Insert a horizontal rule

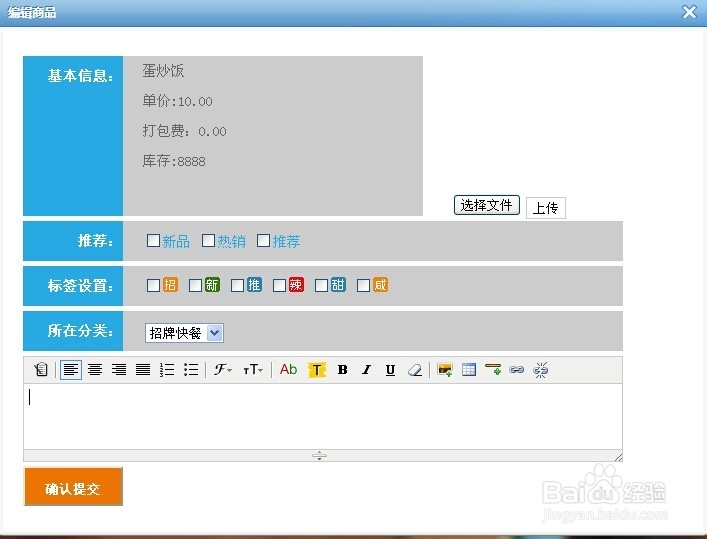pyautogui.click(x=493, y=369)
